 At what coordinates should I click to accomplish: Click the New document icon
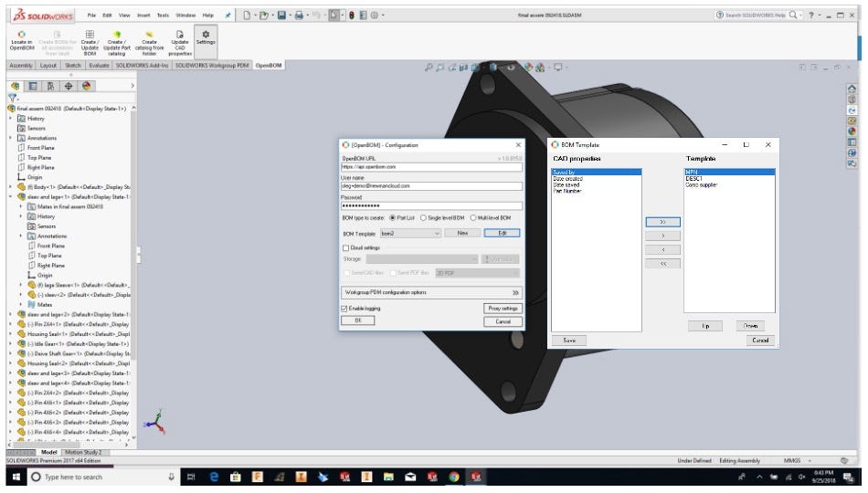point(247,15)
